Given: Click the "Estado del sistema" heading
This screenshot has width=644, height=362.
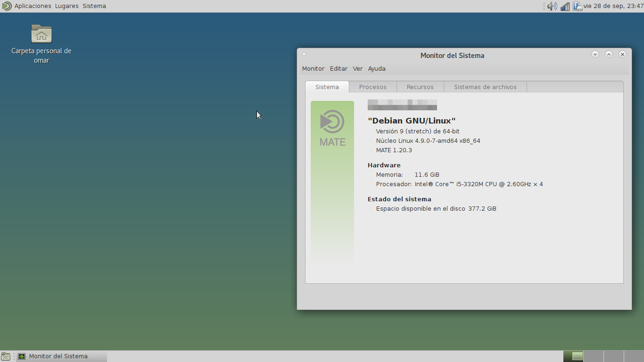Looking at the screenshot, I should click(399, 199).
